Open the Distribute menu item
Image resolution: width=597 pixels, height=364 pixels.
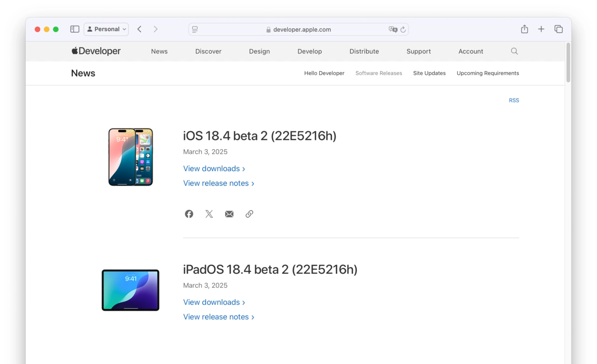[x=364, y=51]
